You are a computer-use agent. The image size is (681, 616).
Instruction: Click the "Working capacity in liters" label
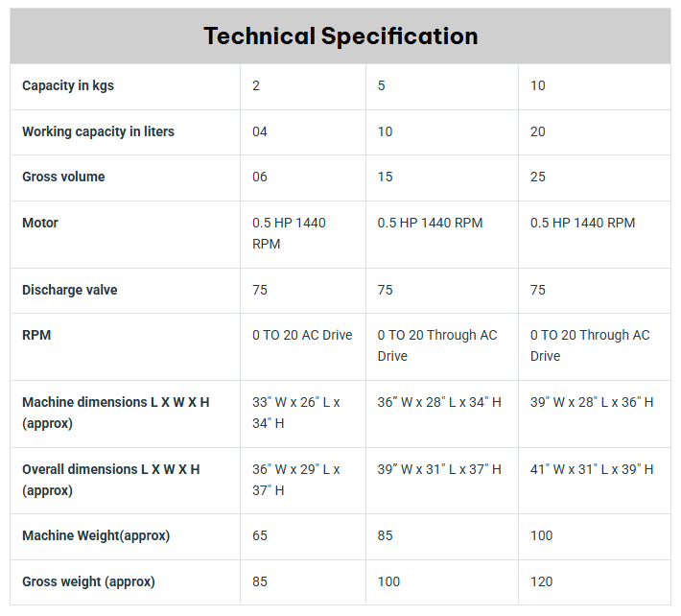point(99,131)
